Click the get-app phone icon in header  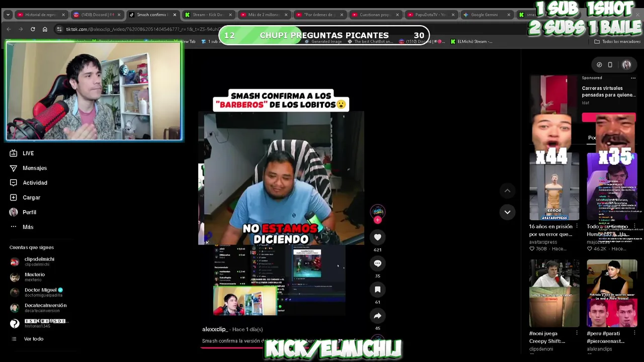coord(610,65)
